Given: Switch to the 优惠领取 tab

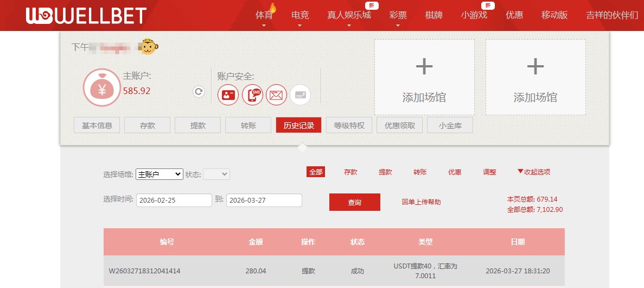Looking at the screenshot, I should click(x=400, y=126).
